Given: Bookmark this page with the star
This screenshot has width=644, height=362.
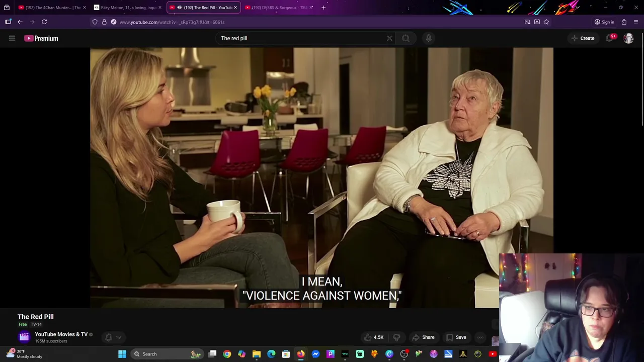Looking at the screenshot, I should coord(546,22).
